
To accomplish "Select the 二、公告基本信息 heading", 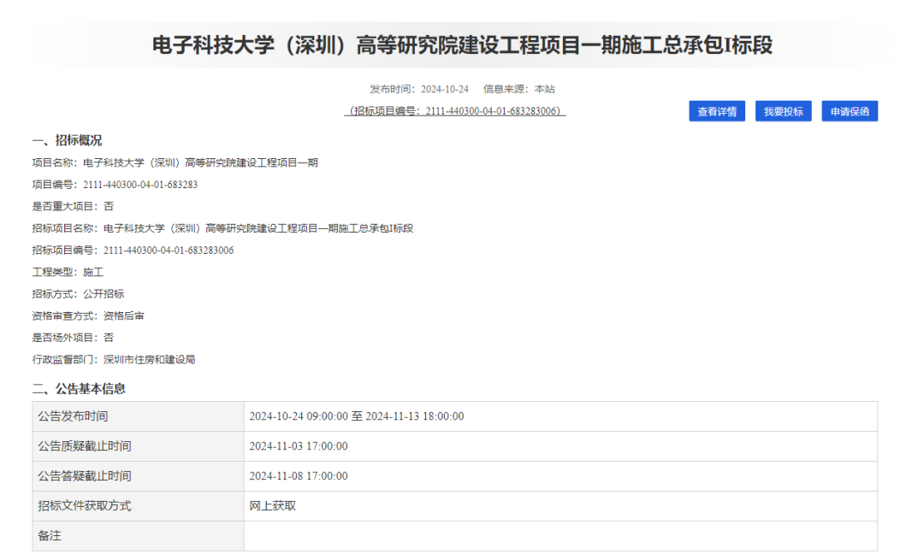I will [79, 389].
